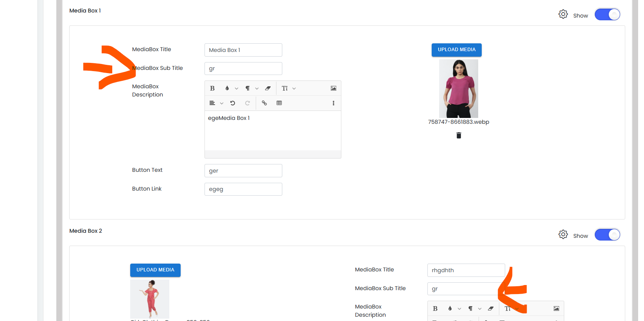Select filename text 758747-8661883.webp

tap(459, 122)
